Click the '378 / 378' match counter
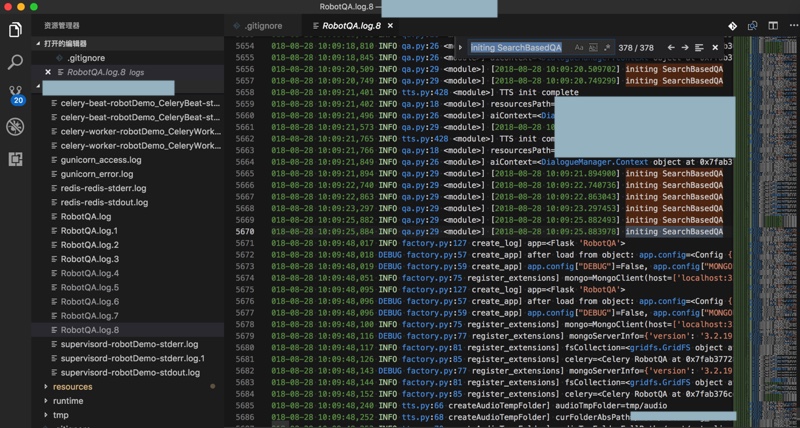800x428 pixels. 636,47
